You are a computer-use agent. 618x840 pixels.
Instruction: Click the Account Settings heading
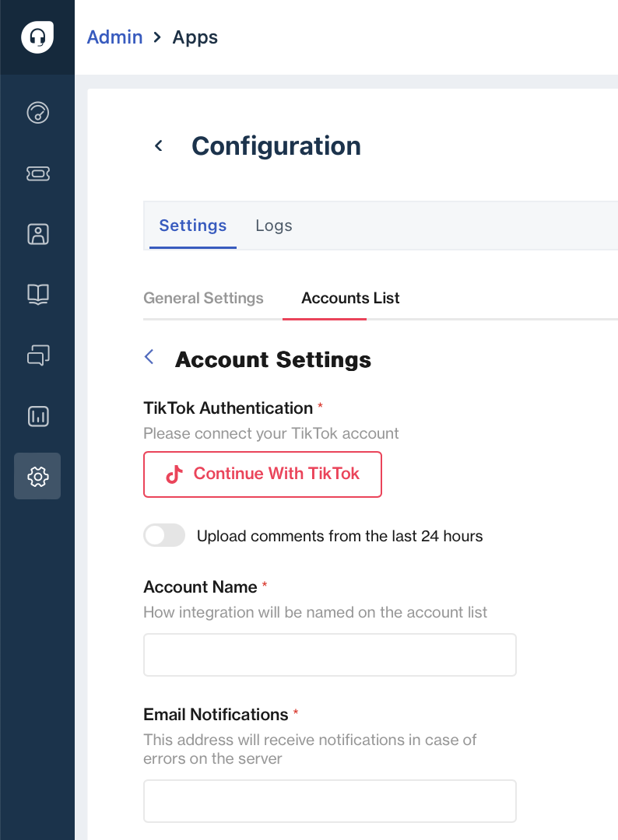pos(273,359)
